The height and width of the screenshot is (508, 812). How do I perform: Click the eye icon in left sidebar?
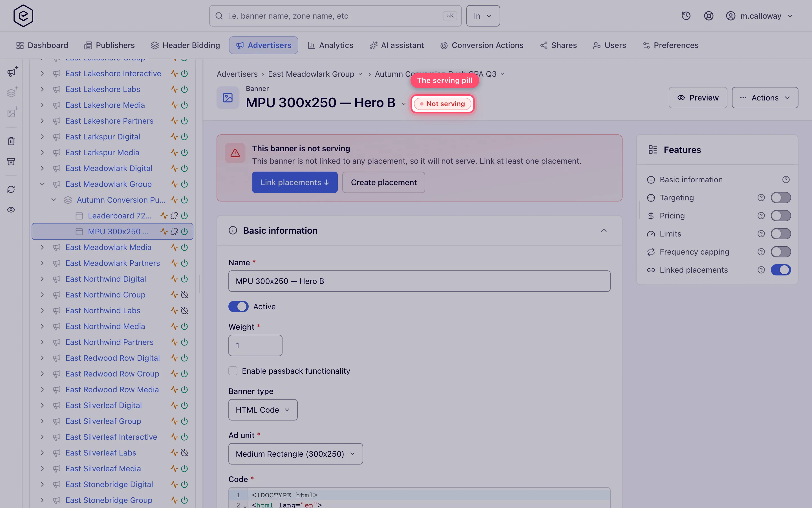11,210
